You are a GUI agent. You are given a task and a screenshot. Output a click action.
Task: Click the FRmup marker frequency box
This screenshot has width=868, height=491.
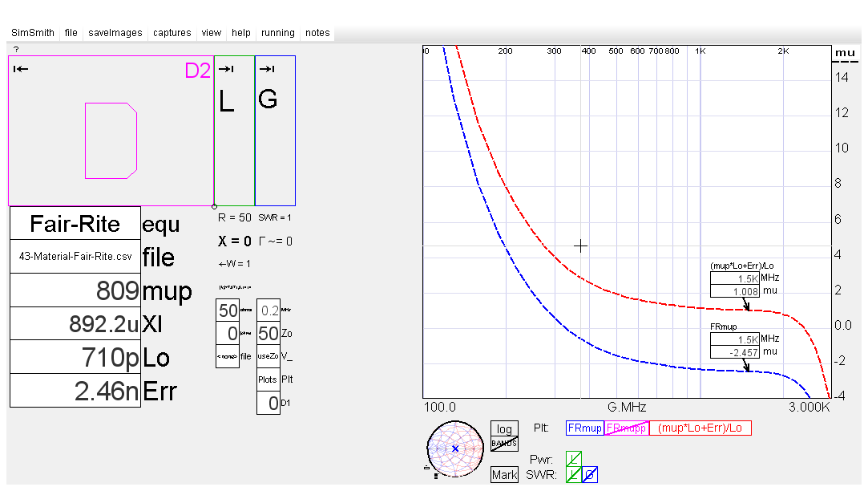click(x=735, y=339)
